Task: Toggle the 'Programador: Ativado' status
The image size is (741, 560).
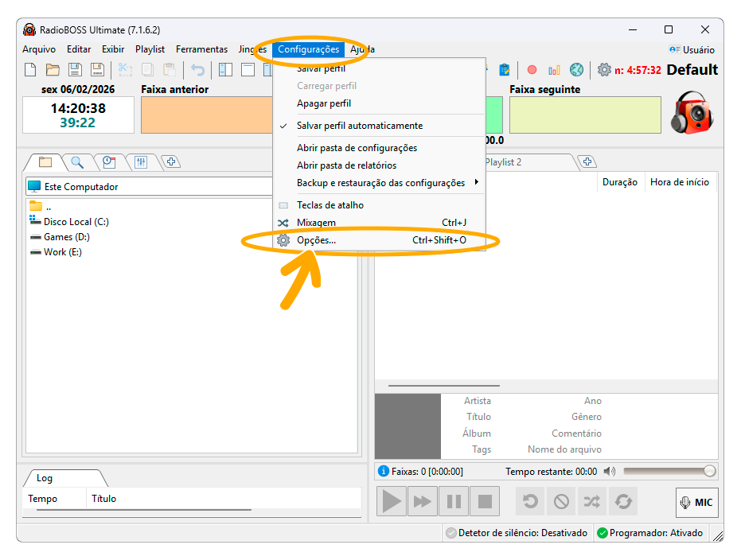Action: pos(650,533)
